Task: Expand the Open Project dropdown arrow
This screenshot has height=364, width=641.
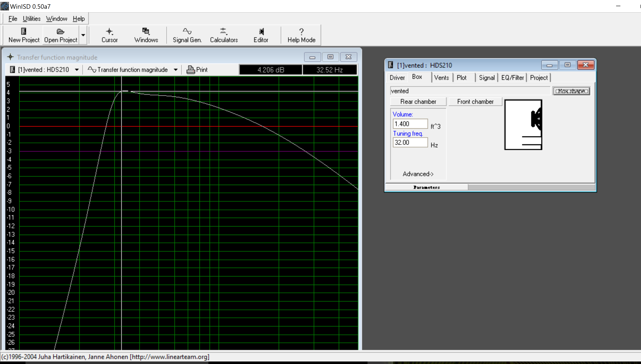Action: (x=83, y=35)
